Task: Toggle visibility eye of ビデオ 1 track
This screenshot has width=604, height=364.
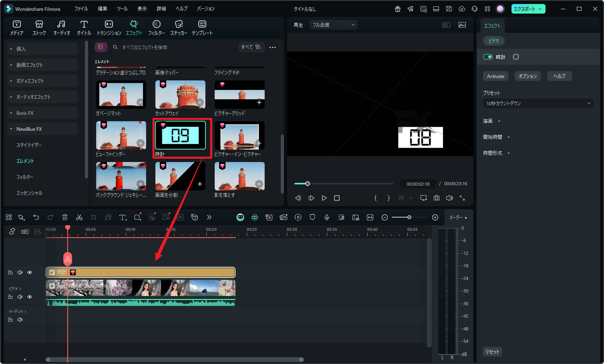Action: 30,297
